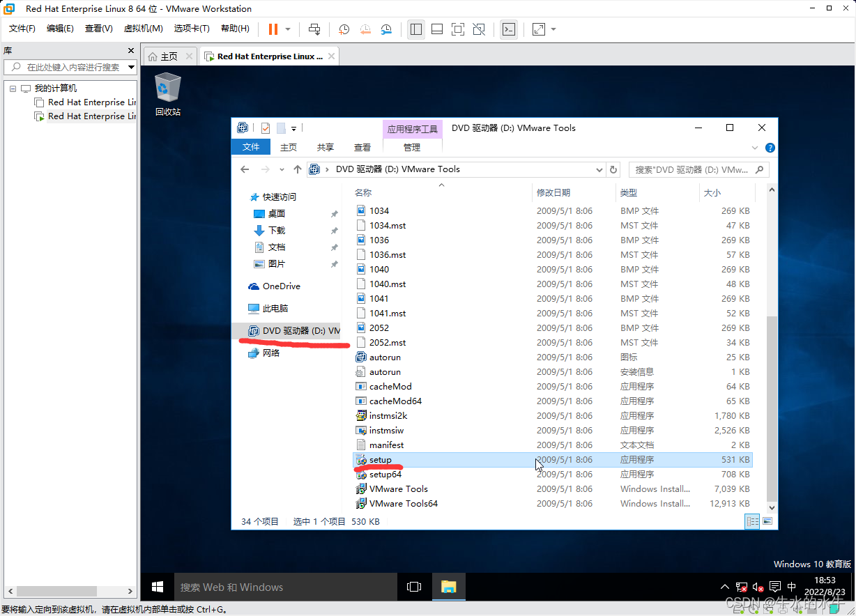Switch to the details view in the Explorer status bar

753,521
